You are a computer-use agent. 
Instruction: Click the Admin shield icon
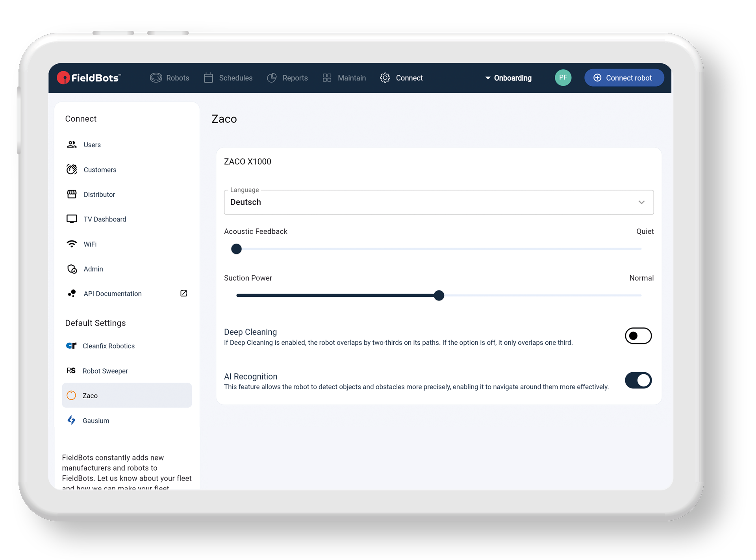click(x=72, y=269)
